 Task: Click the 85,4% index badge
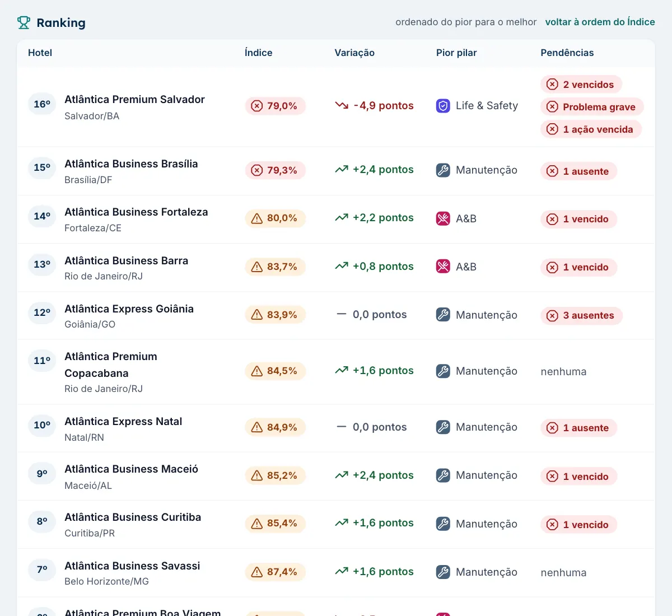[x=275, y=524]
